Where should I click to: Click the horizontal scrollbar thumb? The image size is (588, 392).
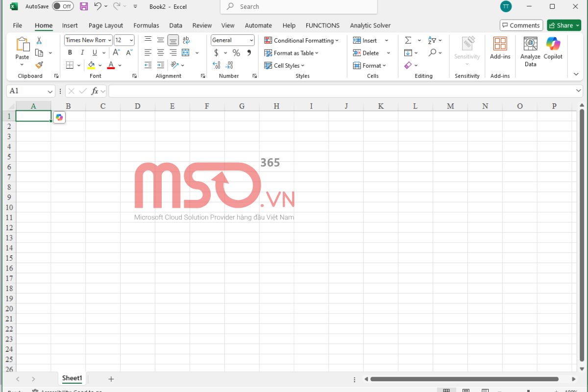[465, 379]
